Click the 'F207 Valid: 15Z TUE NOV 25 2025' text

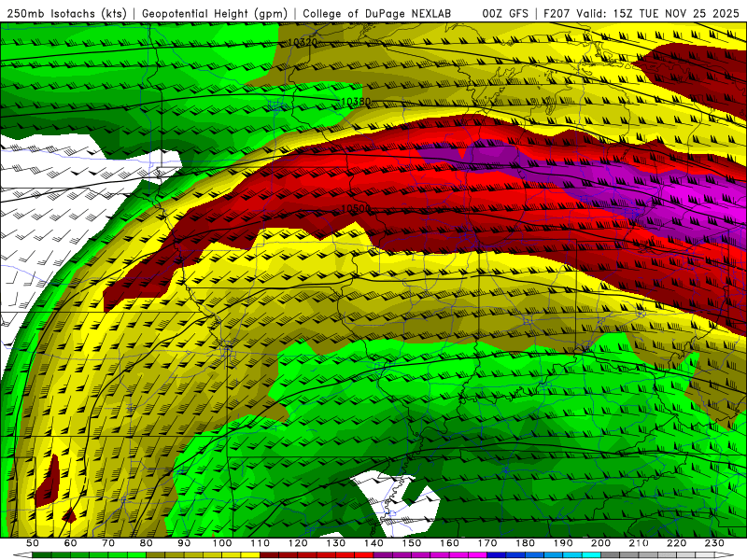click(x=641, y=14)
